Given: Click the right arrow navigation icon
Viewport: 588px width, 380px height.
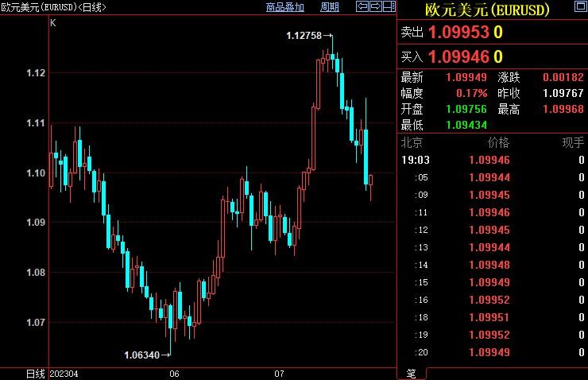Looking at the screenshot, I should [x=374, y=7].
